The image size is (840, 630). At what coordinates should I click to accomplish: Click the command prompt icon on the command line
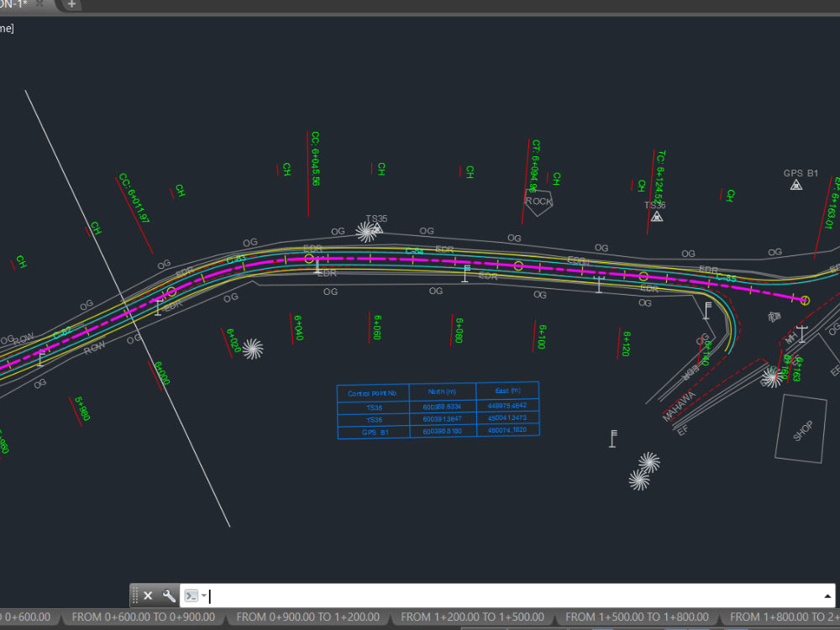pos(190,596)
